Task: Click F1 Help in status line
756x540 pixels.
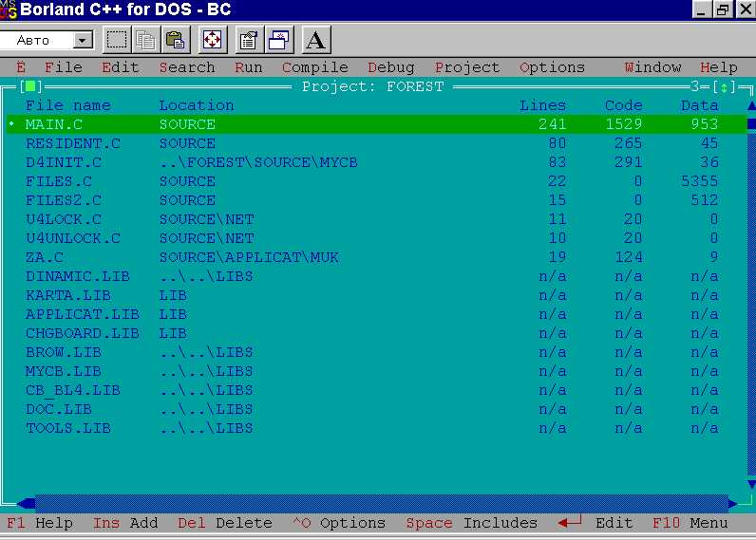Action: 40,523
